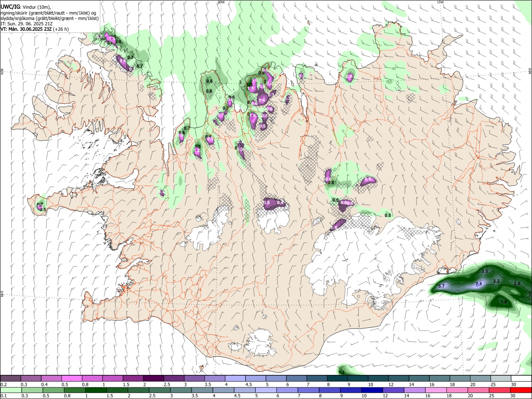Click the 3.5 rainfall value in the southeast
The height and width of the screenshot is (399, 532).
click(x=485, y=271)
